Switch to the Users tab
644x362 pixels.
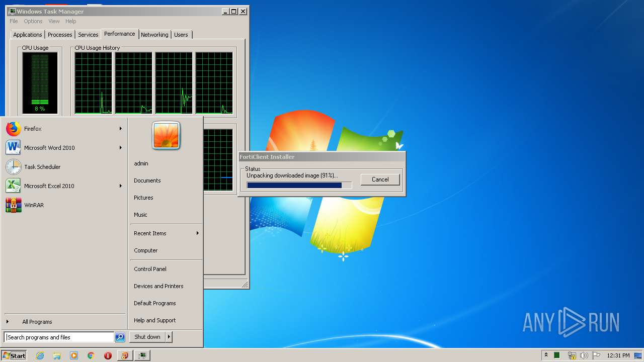click(181, 35)
